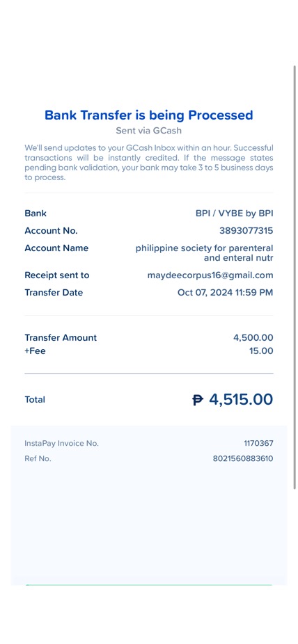Click the Transfer Amount 4,500.00 value
298x644 pixels.
coord(253,337)
